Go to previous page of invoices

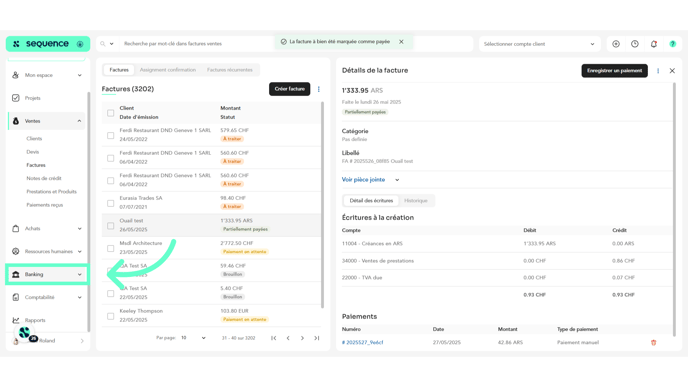(288, 338)
